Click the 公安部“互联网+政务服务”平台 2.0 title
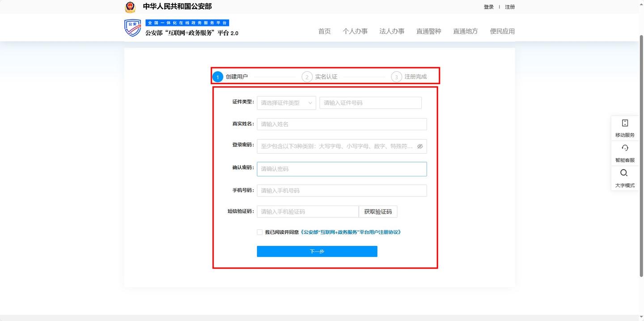 coord(191,33)
